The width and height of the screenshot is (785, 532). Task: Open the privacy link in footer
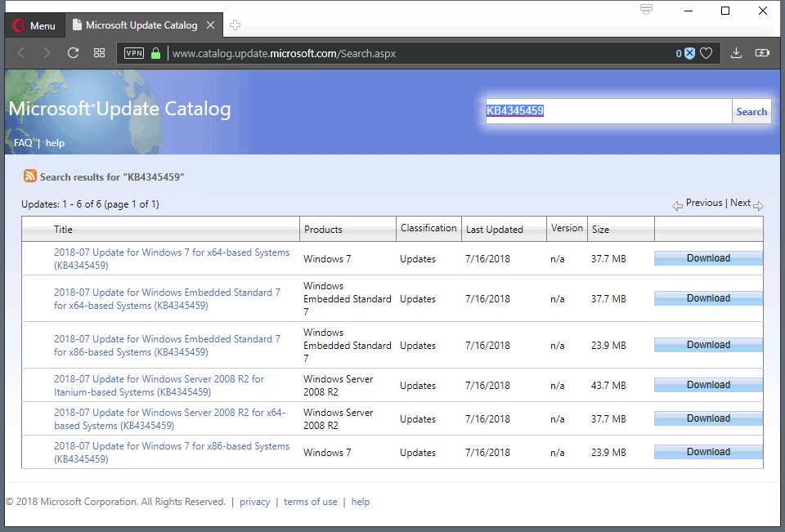pos(255,502)
